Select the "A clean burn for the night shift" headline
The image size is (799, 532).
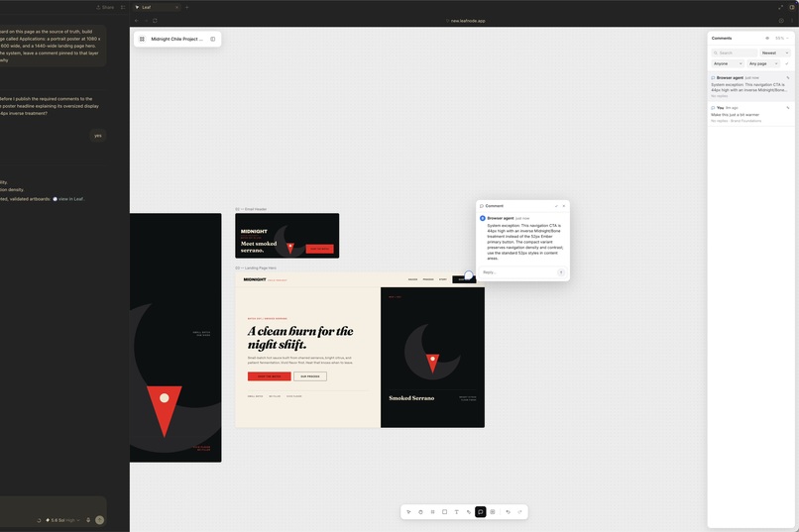tap(300, 338)
